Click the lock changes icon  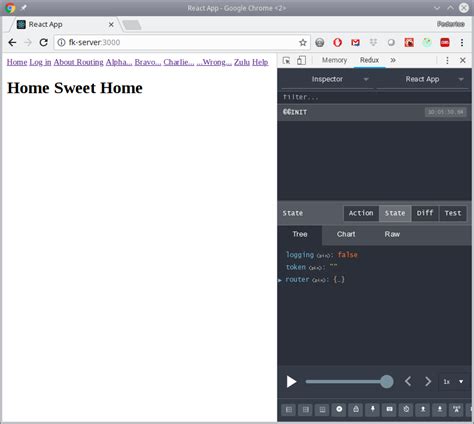[x=356, y=409]
